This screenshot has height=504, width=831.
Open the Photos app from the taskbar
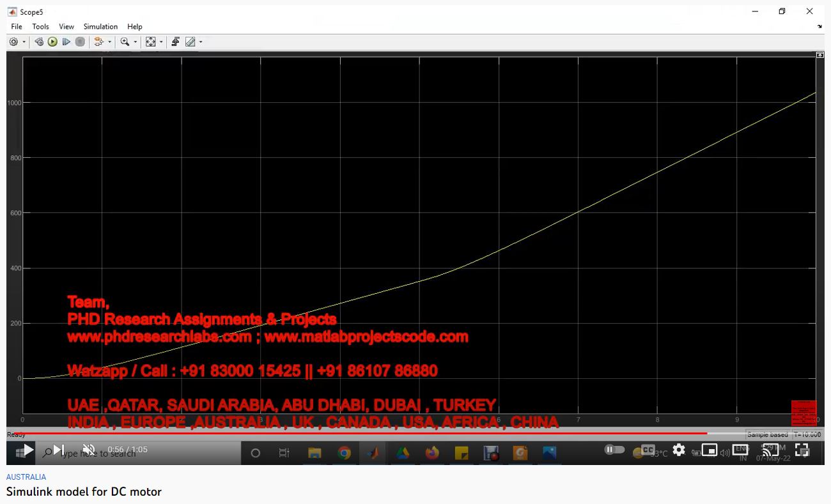click(549, 454)
